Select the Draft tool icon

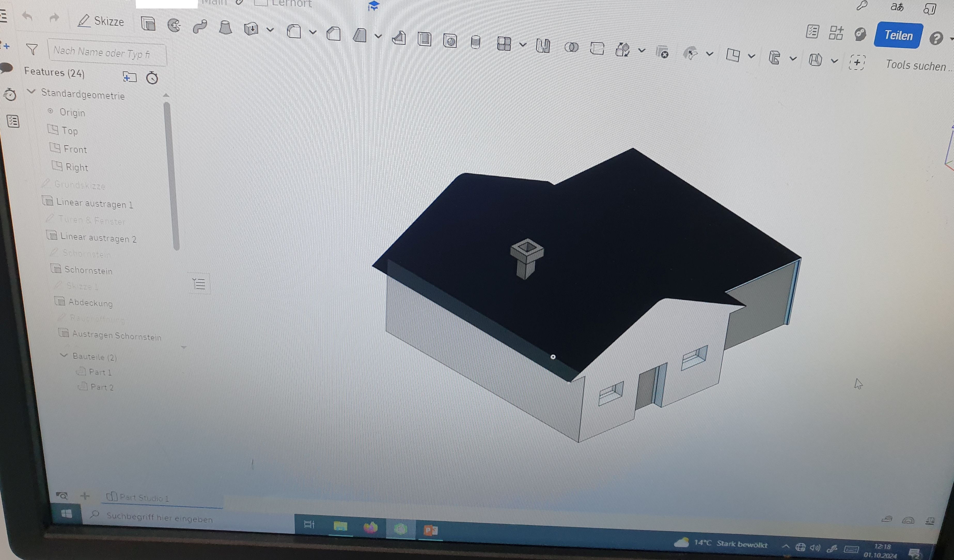coord(360,36)
